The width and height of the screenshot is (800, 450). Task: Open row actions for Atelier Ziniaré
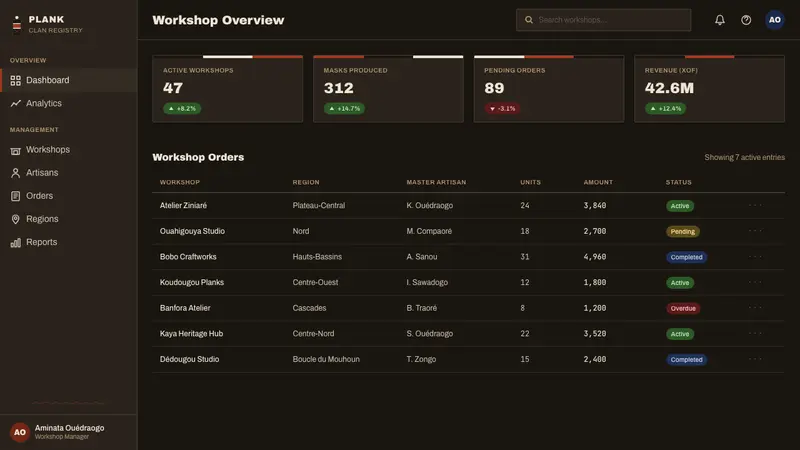click(x=755, y=205)
